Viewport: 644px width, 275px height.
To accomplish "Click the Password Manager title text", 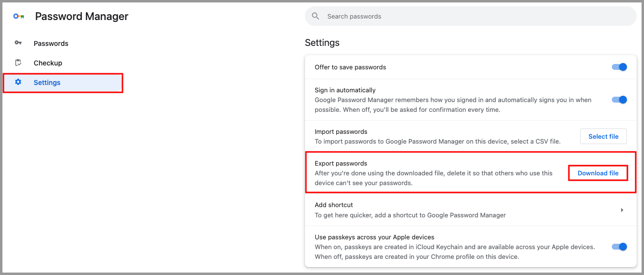I will pos(81,17).
